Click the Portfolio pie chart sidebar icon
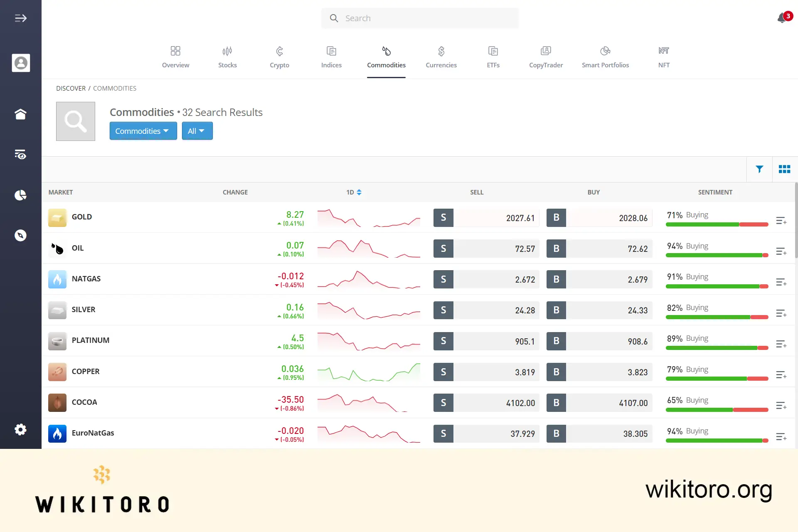The width and height of the screenshot is (798, 532). click(x=21, y=195)
